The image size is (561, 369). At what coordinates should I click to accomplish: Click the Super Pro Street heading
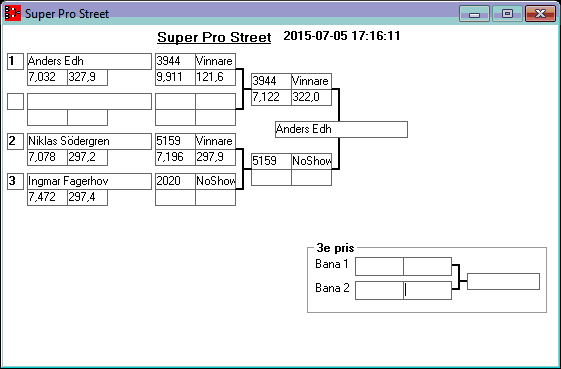[214, 37]
